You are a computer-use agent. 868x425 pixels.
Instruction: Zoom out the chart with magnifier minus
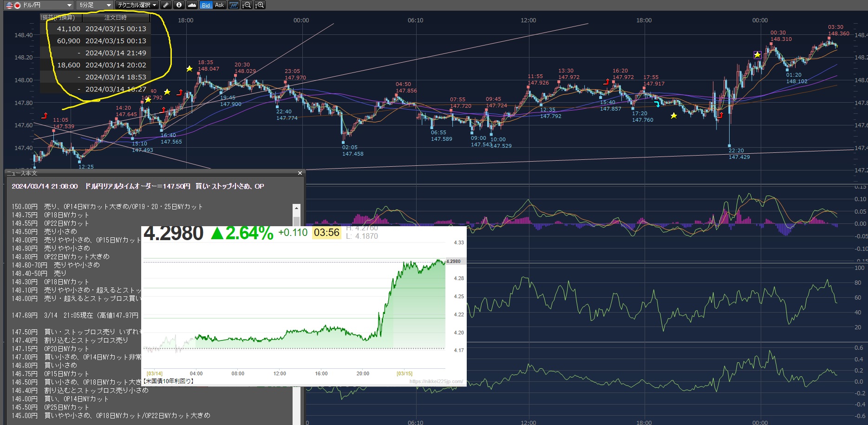(x=247, y=5)
